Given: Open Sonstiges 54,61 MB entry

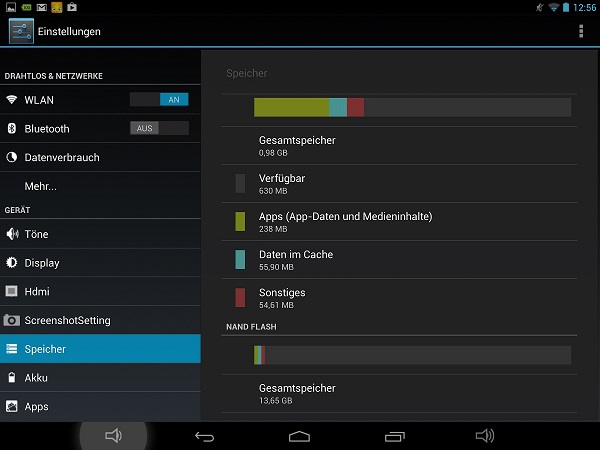Looking at the screenshot, I should coord(399,298).
